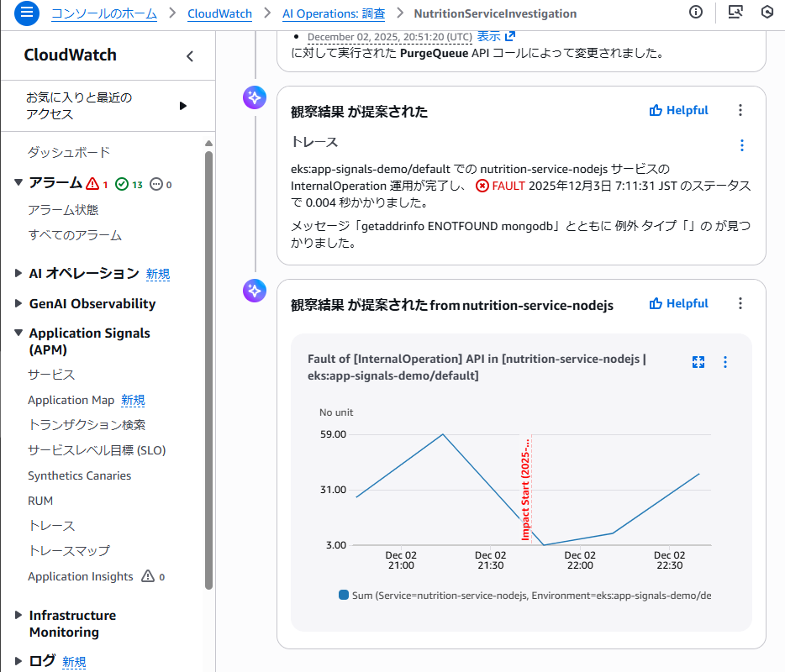Screen dimensions: 785x672
Task: Expand the お気に入りと最近のアクセス submenu
Action: point(183,106)
